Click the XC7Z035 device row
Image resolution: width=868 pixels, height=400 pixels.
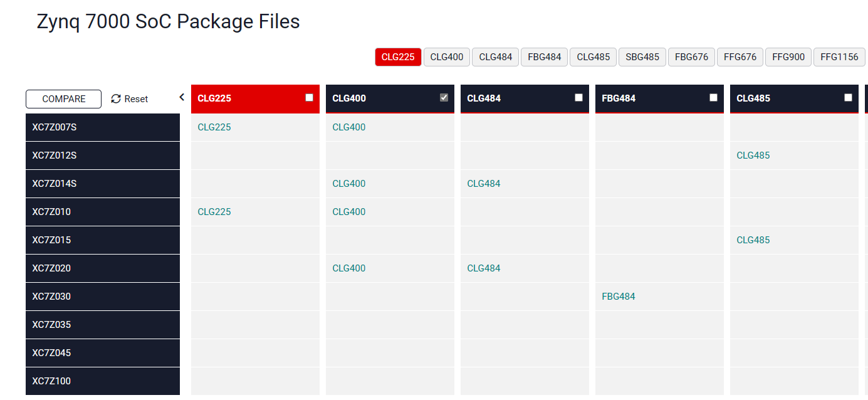tap(103, 325)
